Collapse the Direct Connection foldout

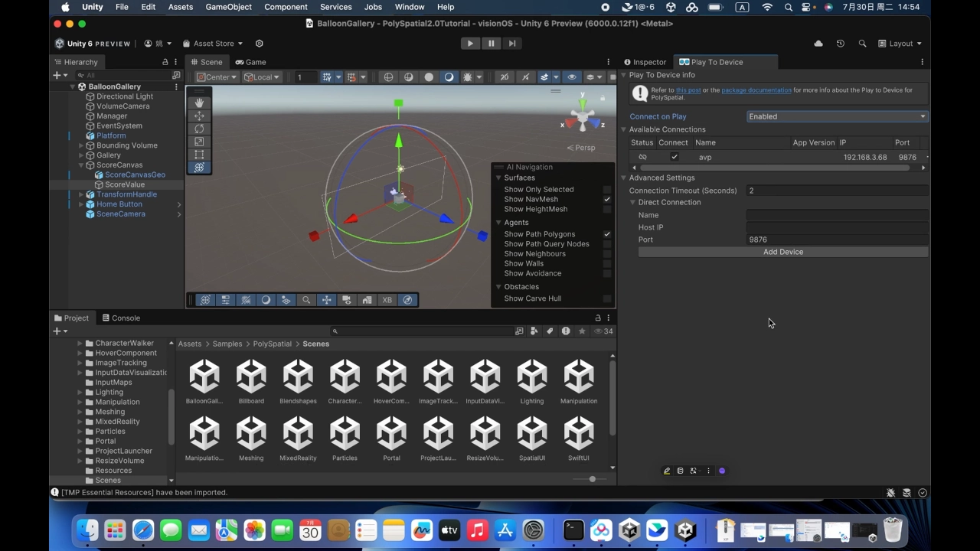pyautogui.click(x=632, y=202)
